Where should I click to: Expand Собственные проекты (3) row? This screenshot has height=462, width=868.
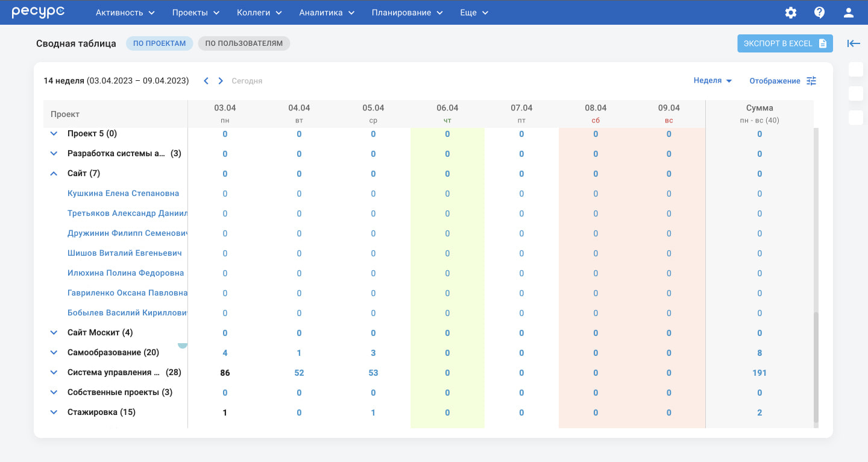[54, 393]
